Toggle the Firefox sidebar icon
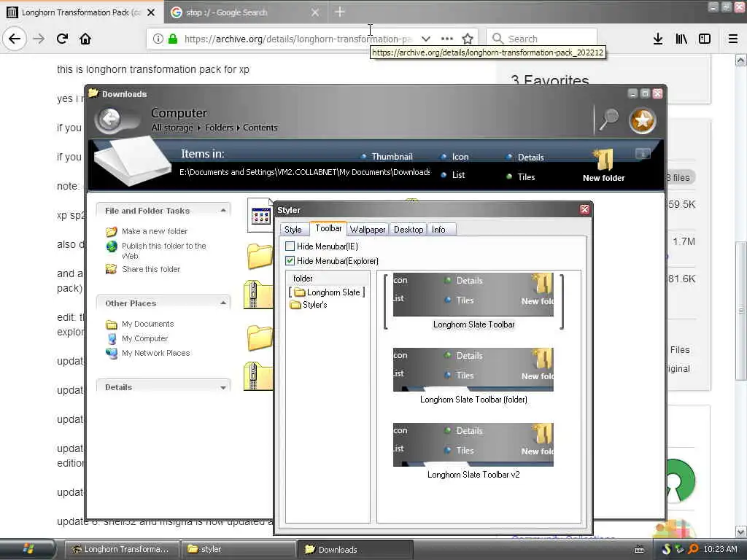Screen dimensions: 747x560 pyautogui.click(x=705, y=39)
